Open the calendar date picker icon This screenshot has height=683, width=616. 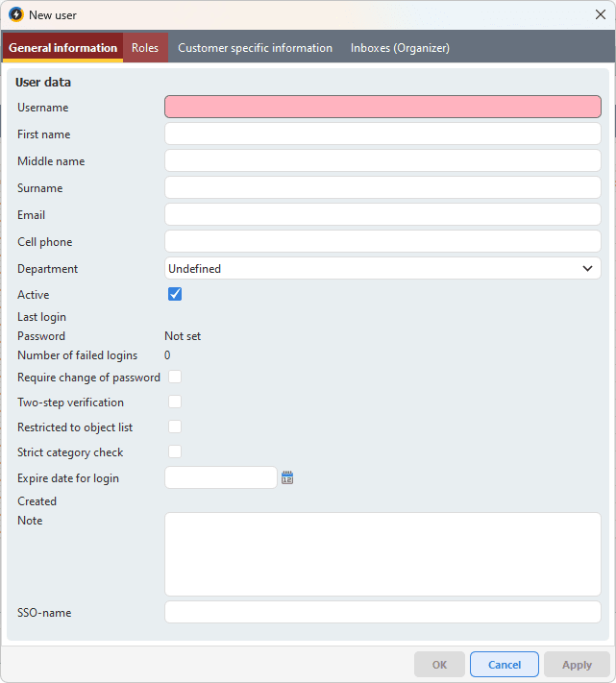[x=286, y=477]
